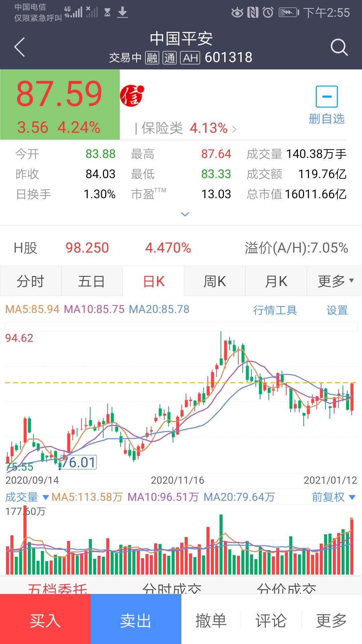Image resolution: width=362 pixels, height=644 pixels.
Task: Tap the minus icon to remove watchlist
Action: pyautogui.click(x=326, y=96)
